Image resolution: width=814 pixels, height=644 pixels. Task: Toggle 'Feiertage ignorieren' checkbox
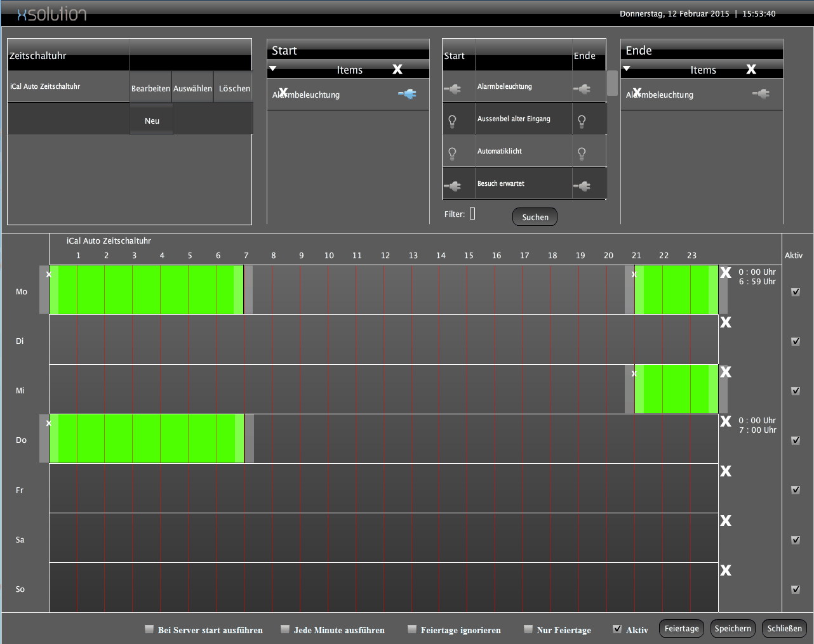pos(412,629)
